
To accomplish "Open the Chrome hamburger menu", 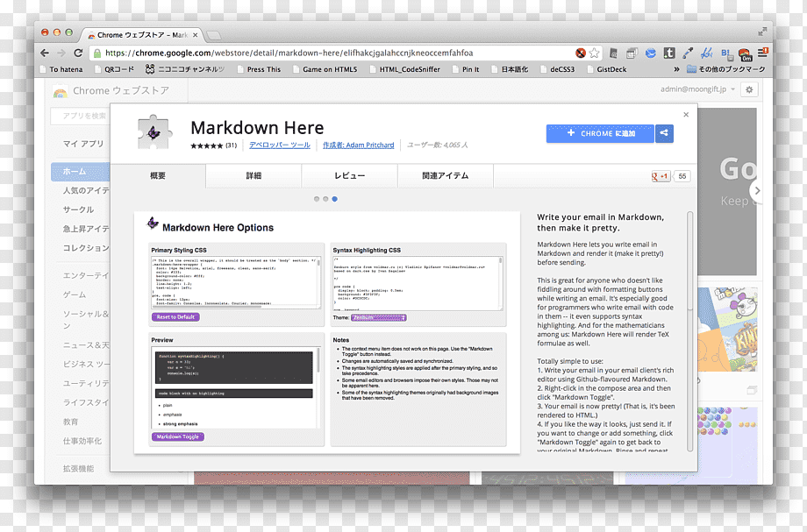I will [763, 53].
